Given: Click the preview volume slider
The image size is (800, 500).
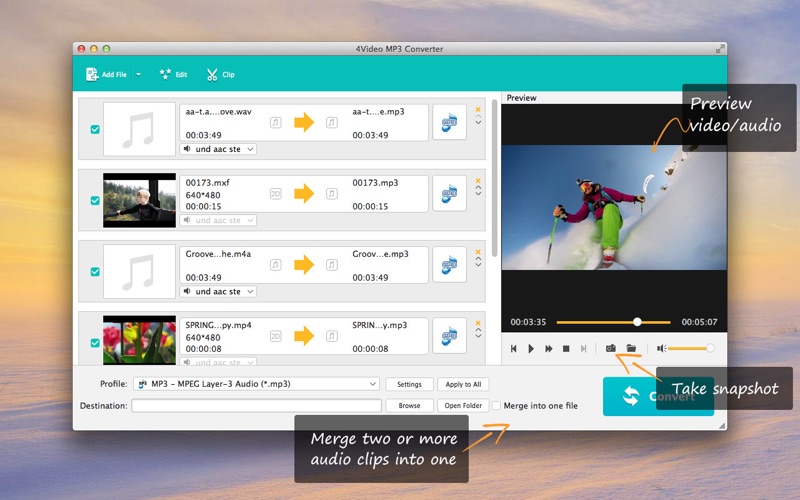Looking at the screenshot, I should click(691, 348).
